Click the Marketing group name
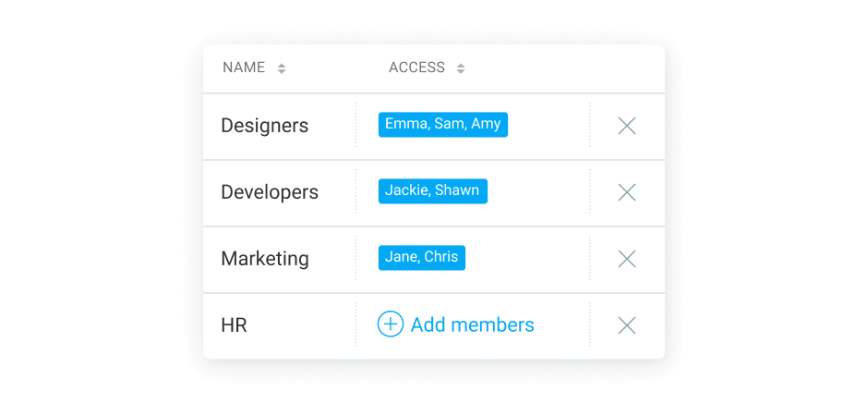The height and width of the screenshot is (404, 868). (x=264, y=259)
